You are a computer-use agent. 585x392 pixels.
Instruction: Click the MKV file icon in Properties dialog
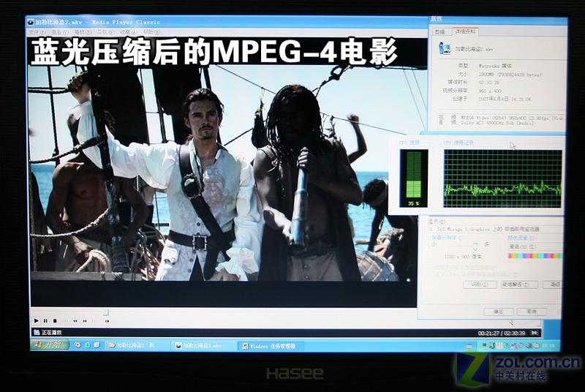(445, 48)
